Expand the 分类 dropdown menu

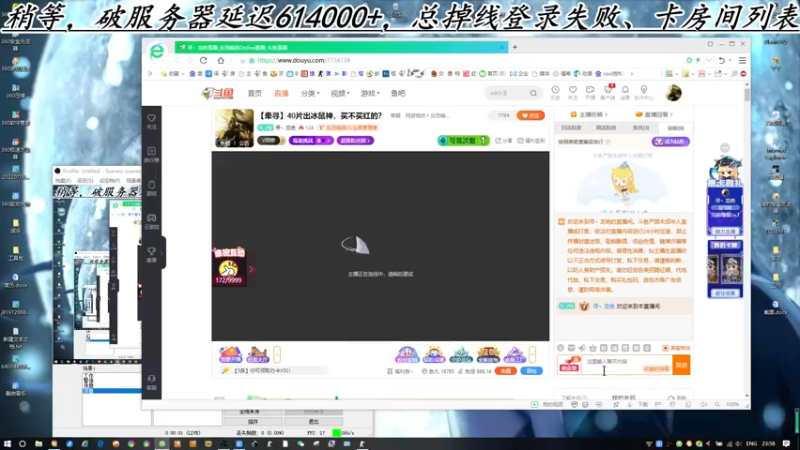coord(310,93)
